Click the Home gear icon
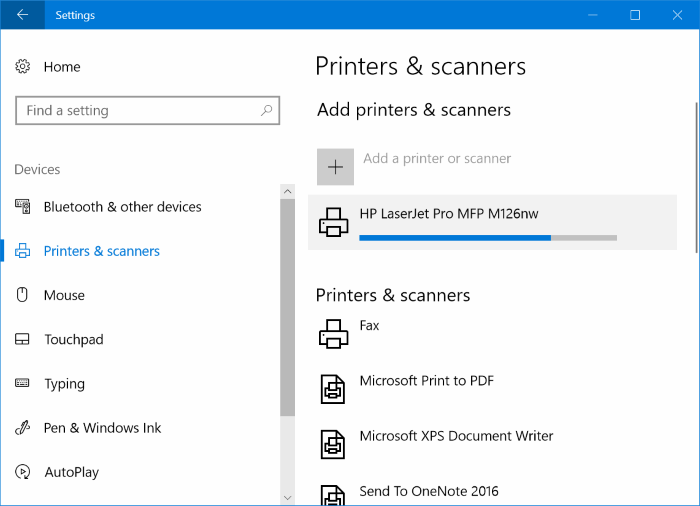 pyautogui.click(x=23, y=67)
